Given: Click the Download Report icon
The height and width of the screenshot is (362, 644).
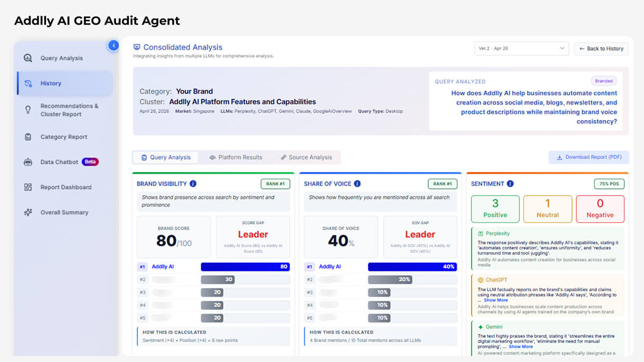Looking at the screenshot, I should click(560, 157).
